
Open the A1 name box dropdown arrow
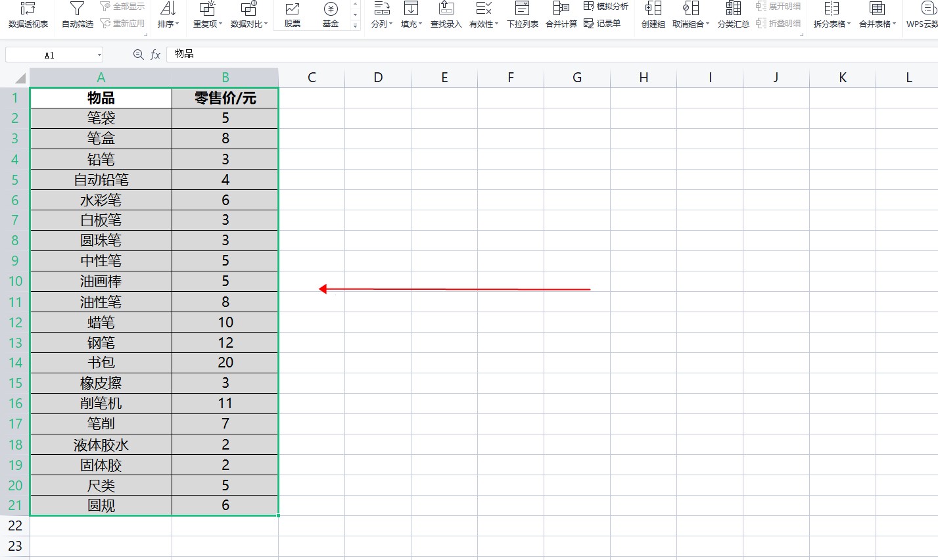click(x=99, y=55)
